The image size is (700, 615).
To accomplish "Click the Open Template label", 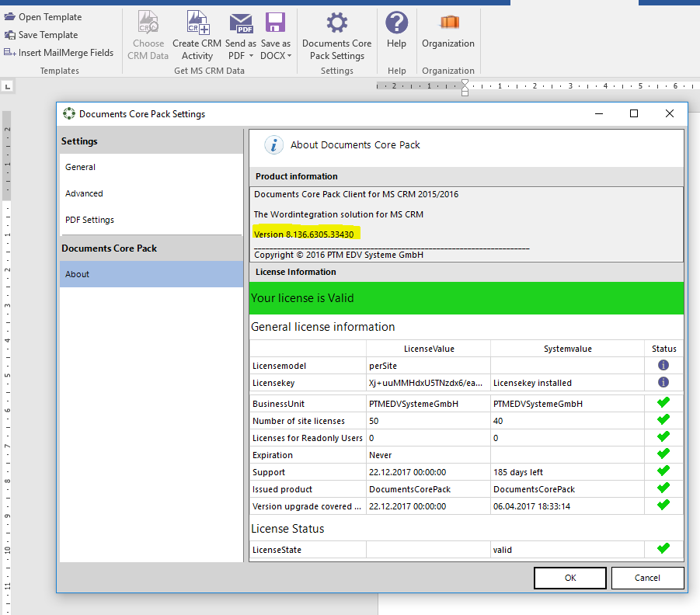I will tap(50, 17).
